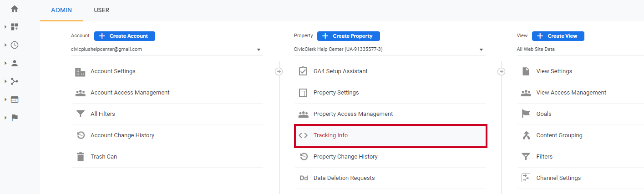Click the Goals flag icon
Viewport: 644px width, 194px height.
526,114
